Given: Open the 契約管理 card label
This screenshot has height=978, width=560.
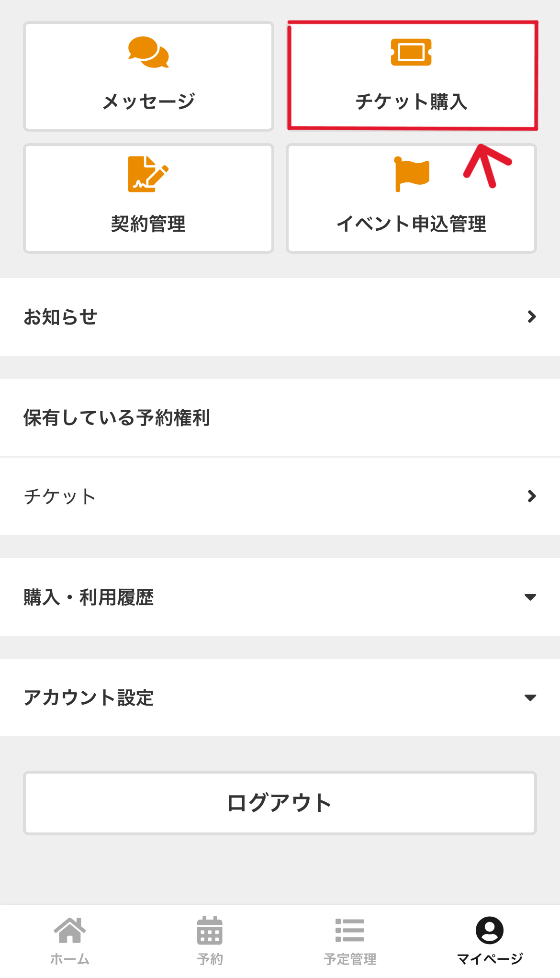Looking at the screenshot, I should 148,224.
